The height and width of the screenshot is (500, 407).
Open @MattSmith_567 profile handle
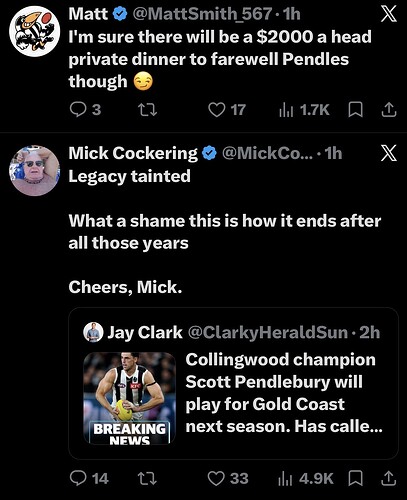[202, 14]
